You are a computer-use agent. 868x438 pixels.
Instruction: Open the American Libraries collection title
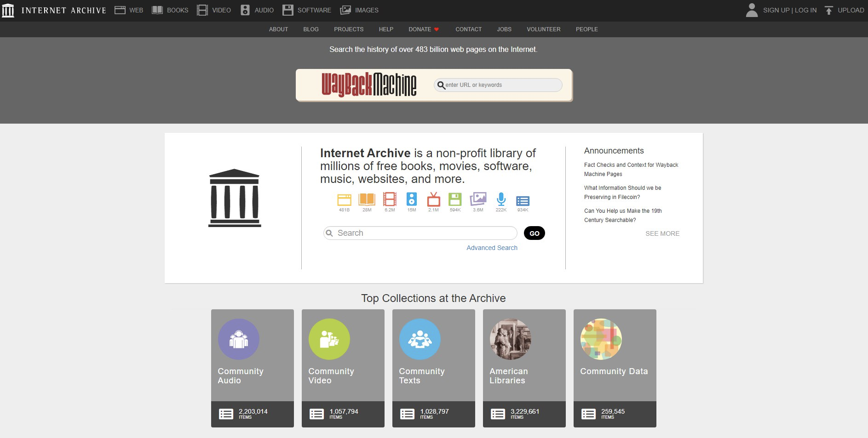509,375
